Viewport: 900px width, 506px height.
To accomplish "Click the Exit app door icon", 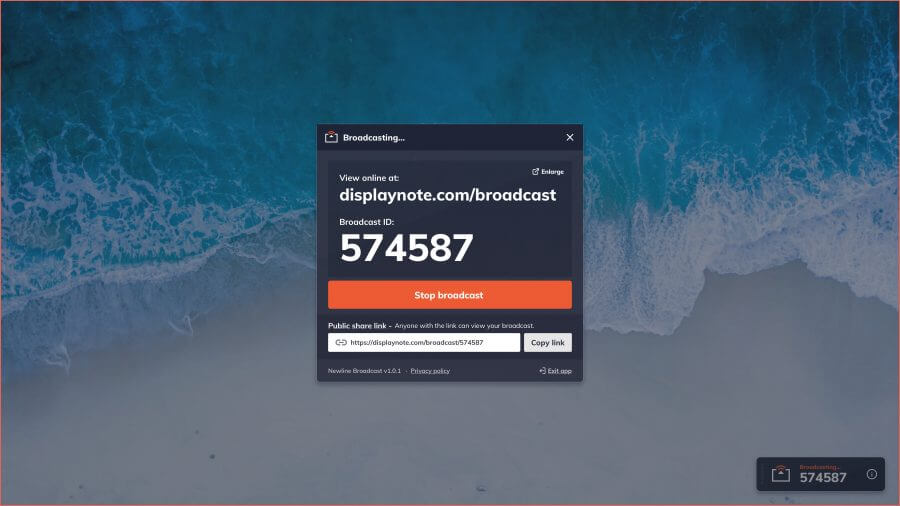I will [x=542, y=371].
